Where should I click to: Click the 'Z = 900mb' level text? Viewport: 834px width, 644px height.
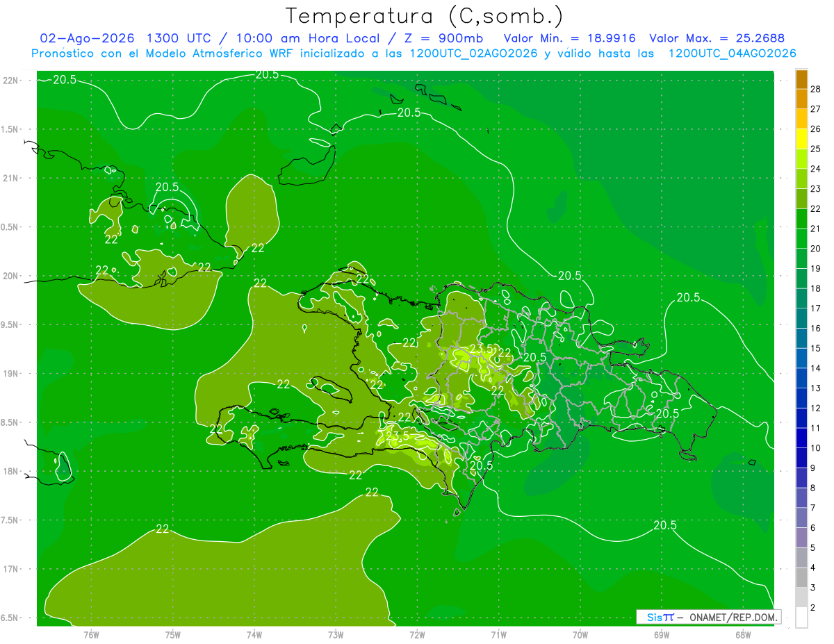pyautogui.click(x=444, y=38)
